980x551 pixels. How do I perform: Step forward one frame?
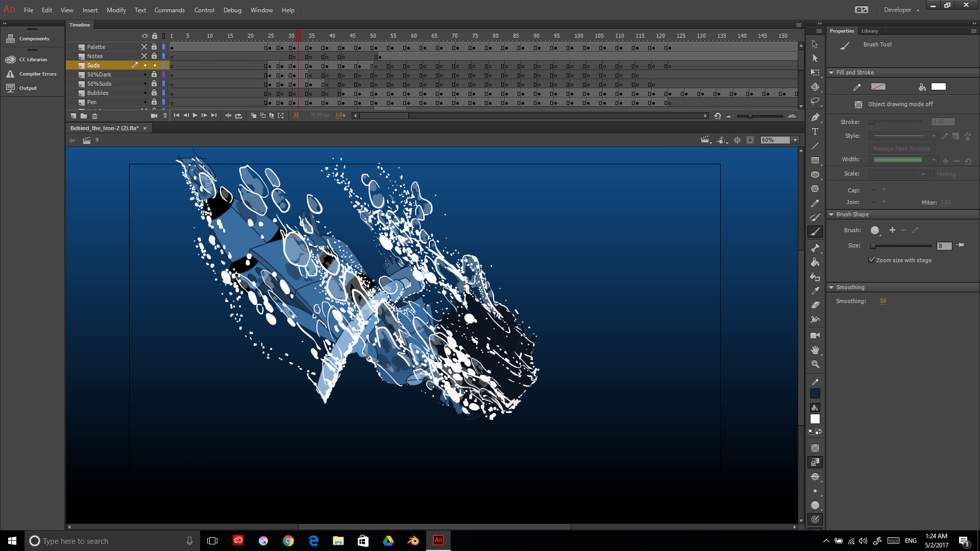(204, 115)
